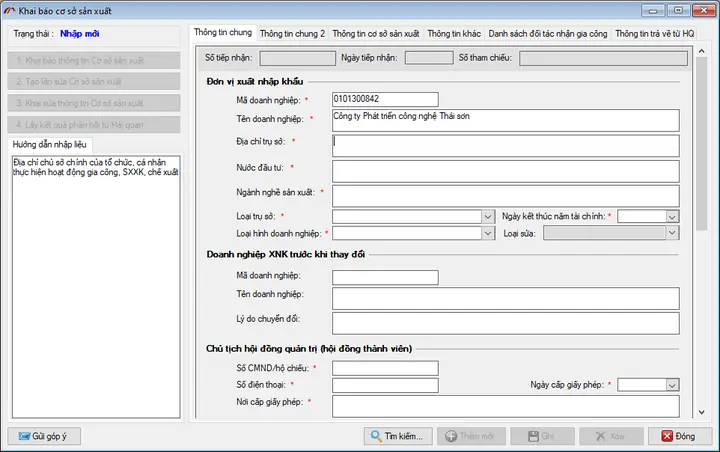
Task: Click the vertical scrollbar thumb
Action: pos(701,144)
